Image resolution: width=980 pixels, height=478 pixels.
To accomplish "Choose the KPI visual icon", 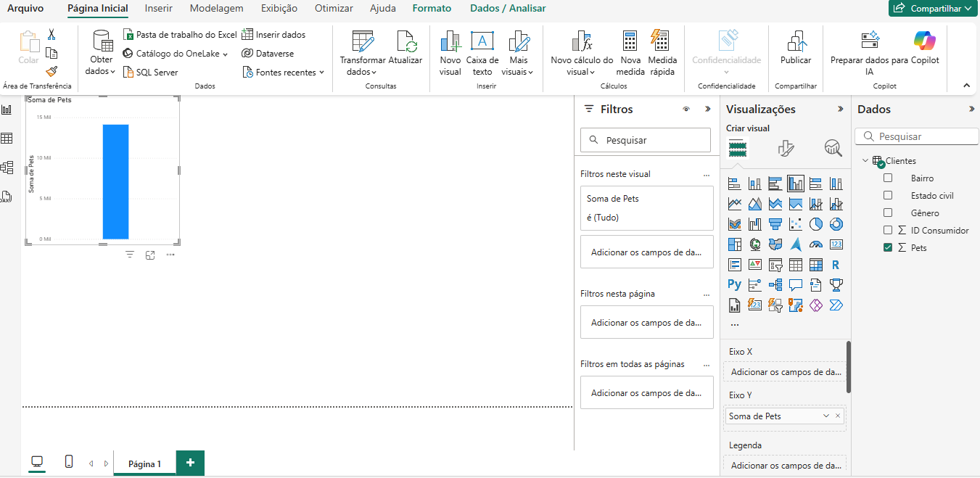I will pyautogui.click(x=755, y=265).
